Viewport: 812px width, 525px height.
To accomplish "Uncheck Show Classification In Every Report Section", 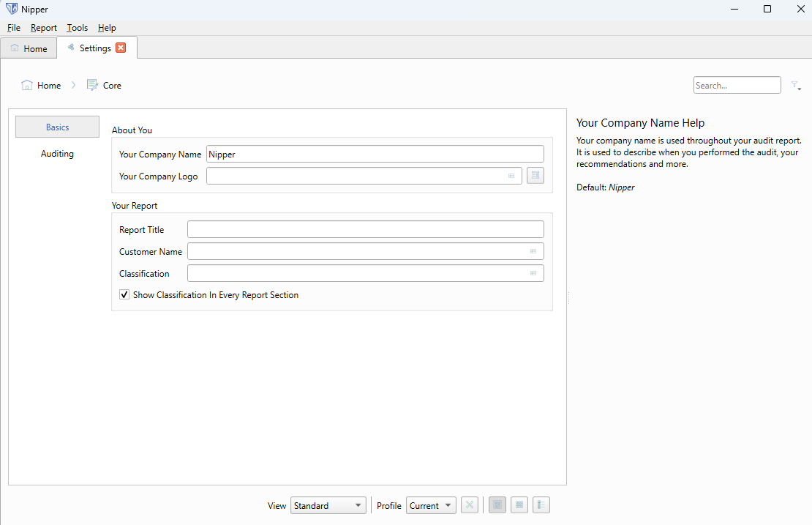I will click(x=124, y=294).
